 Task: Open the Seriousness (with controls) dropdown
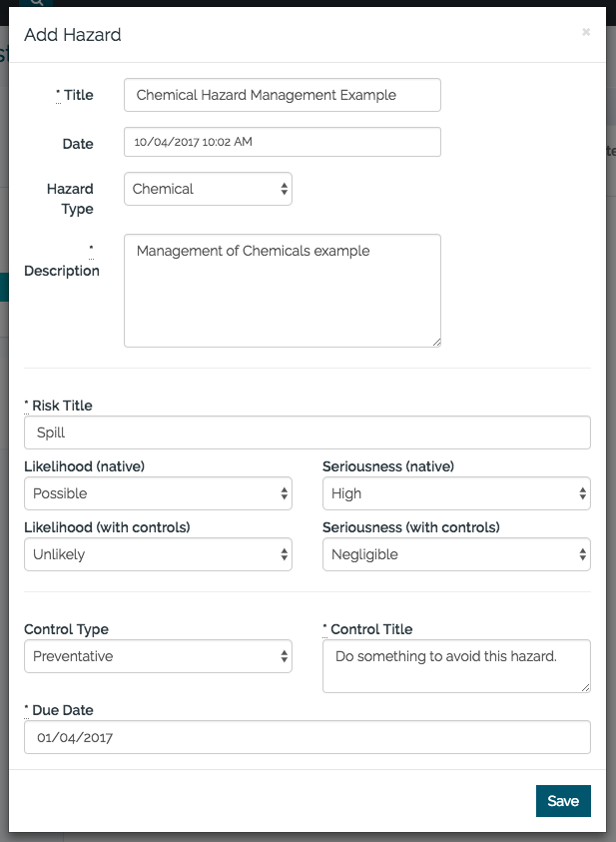click(x=456, y=554)
